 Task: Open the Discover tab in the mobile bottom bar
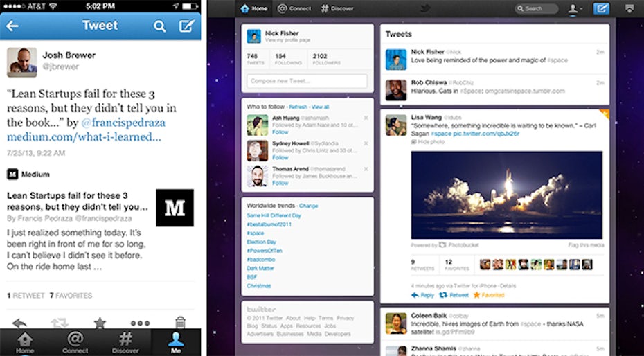click(x=125, y=341)
